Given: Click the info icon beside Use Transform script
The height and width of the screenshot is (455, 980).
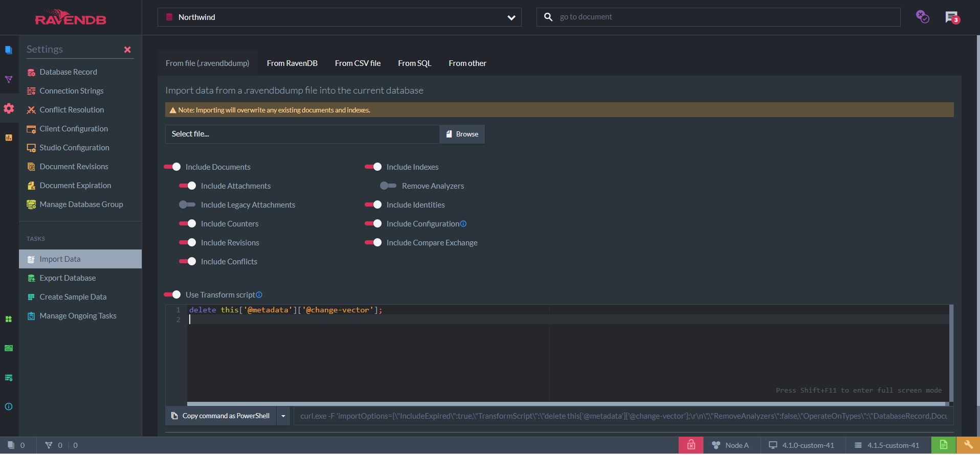Looking at the screenshot, I should (259, 294).
